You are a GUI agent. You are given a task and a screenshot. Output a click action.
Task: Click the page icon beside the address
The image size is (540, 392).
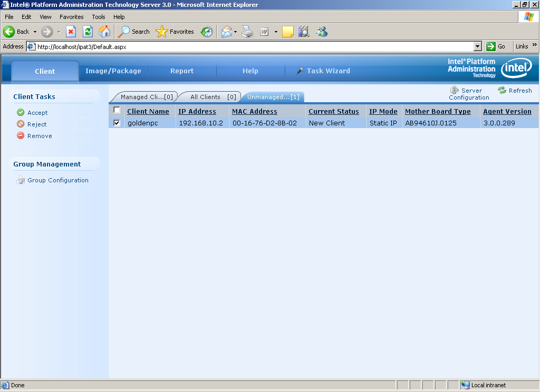[x=31, y=46]
